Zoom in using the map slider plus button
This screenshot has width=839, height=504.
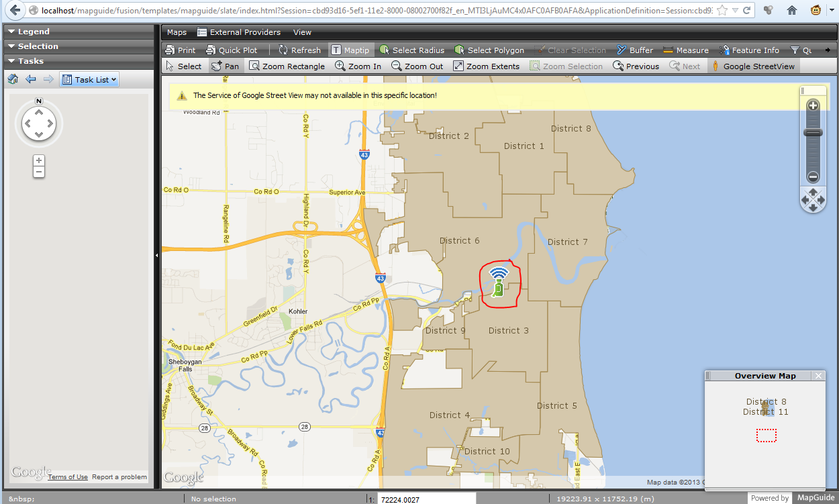pos(812,105)
